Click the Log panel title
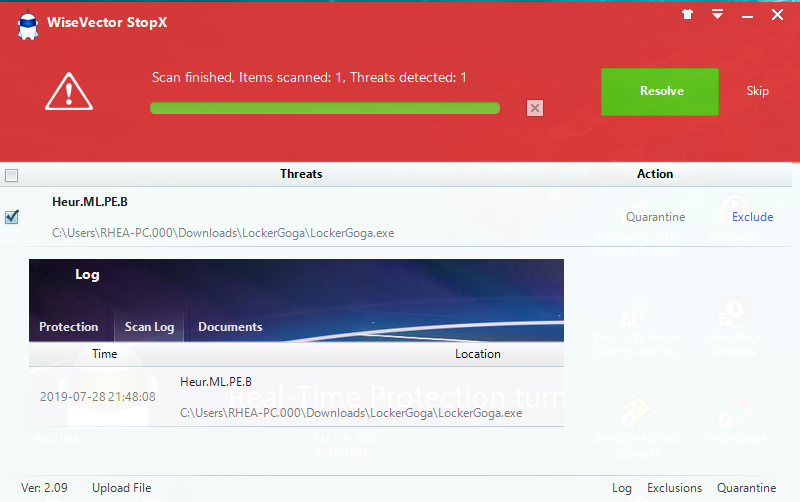Image resolution: width=800 pixels, height=502 pixels. [x=87, y=274]
